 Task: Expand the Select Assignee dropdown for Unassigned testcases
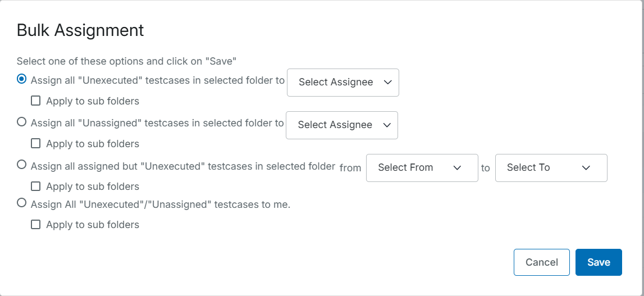coord(341,125)
